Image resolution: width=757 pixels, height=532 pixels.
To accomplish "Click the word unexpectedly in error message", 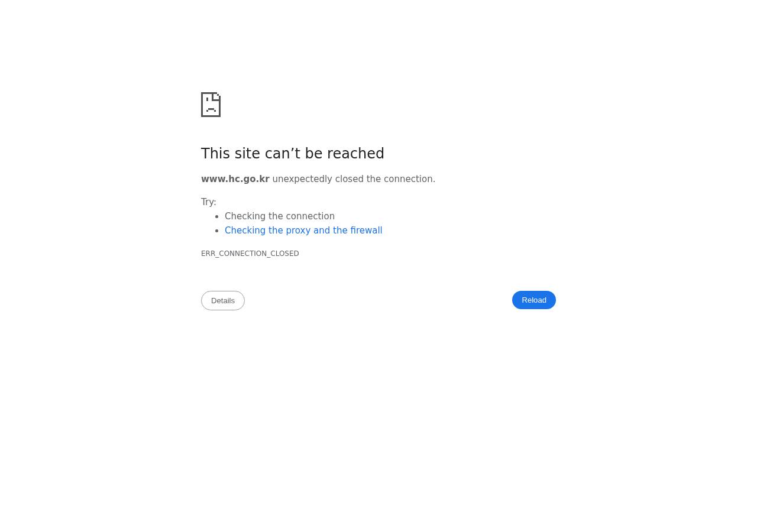I will (302, 179).
